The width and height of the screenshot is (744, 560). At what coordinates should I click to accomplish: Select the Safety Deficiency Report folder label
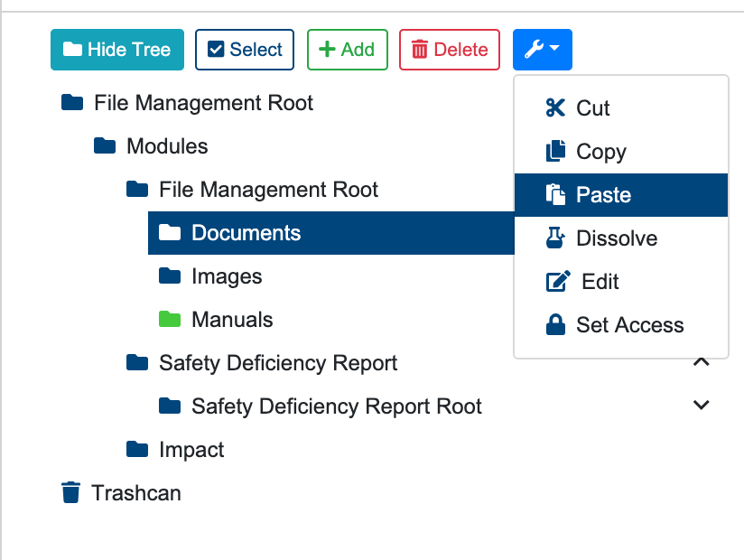pyautogui.click(x=278, y=363)
